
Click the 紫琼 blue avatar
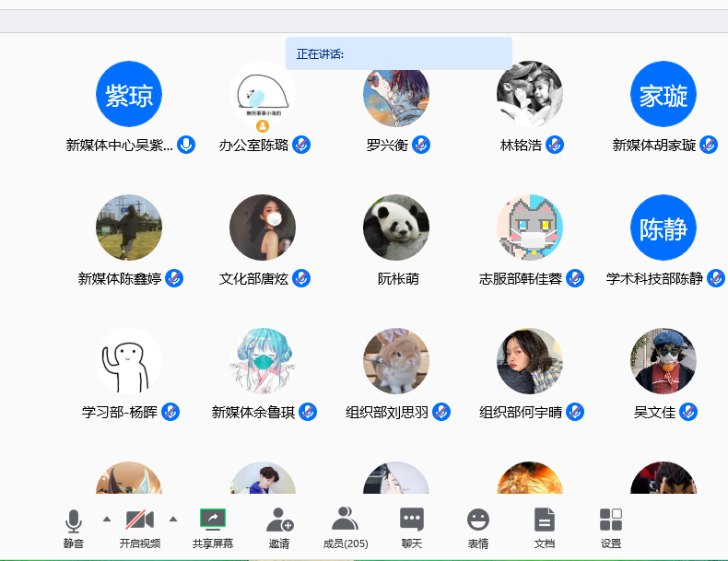click(129, 94)
